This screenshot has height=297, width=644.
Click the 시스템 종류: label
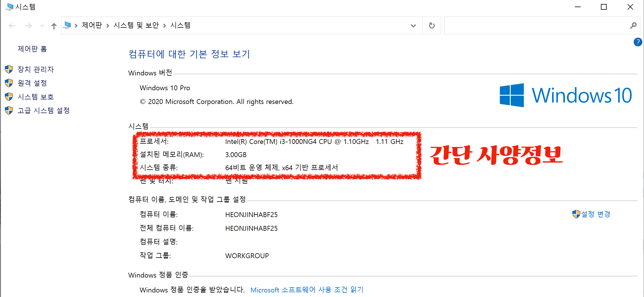[159, 168]
